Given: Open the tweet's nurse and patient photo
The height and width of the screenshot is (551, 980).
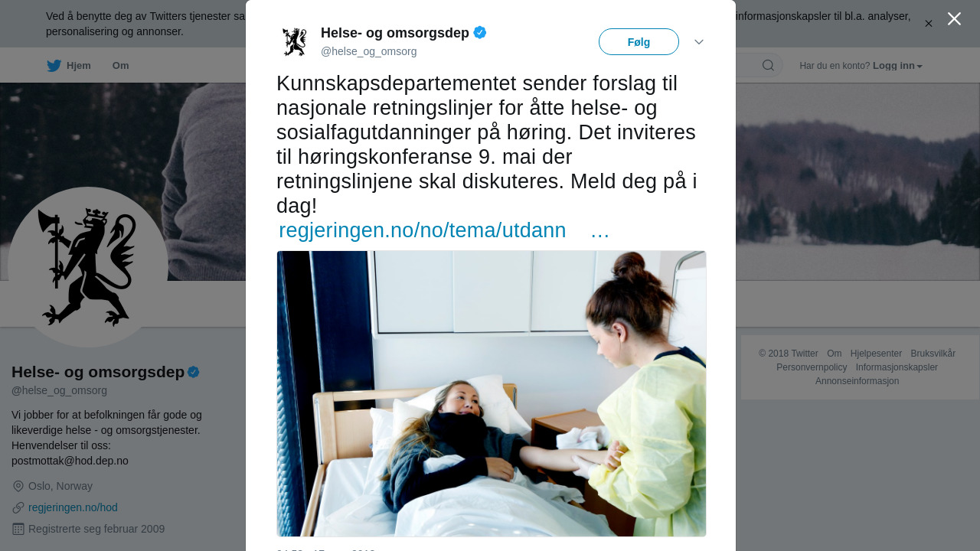Looking at the screenshot, I should point(492,393).
